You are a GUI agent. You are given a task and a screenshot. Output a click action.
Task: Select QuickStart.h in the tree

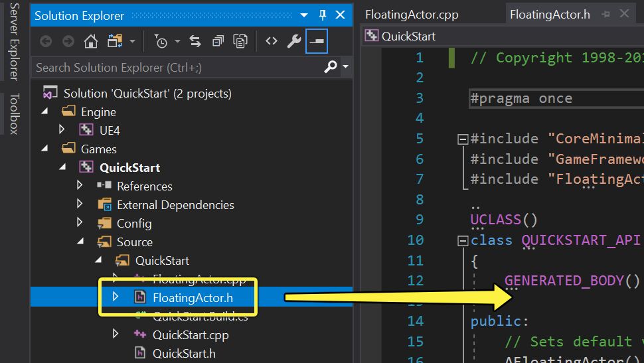184,353
